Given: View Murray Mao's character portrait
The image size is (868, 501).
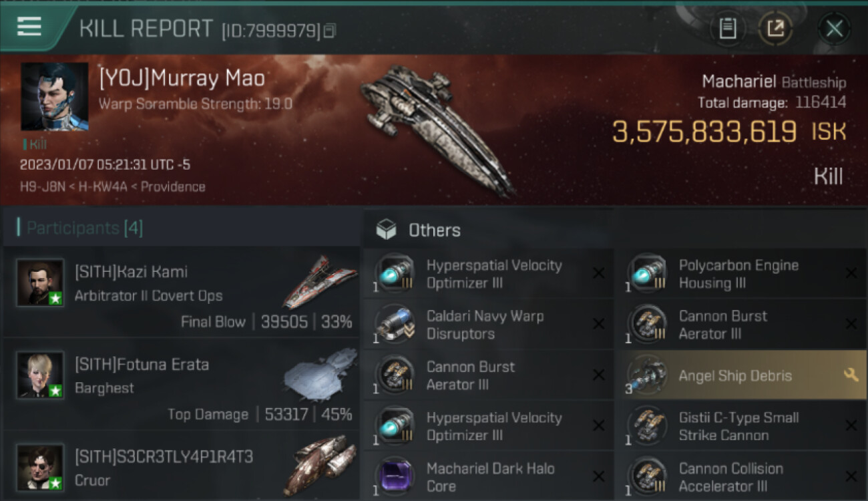Looking at the screenshot, I should [x=54, y=96].
